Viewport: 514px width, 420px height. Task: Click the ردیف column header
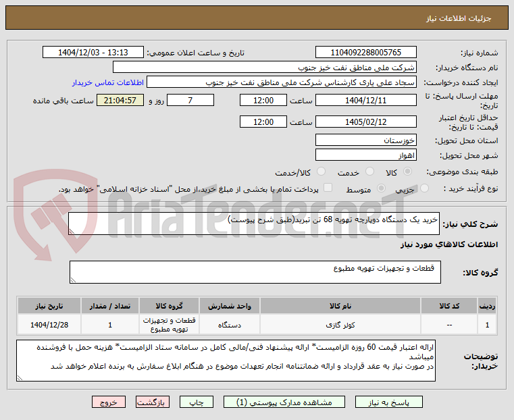488,306
